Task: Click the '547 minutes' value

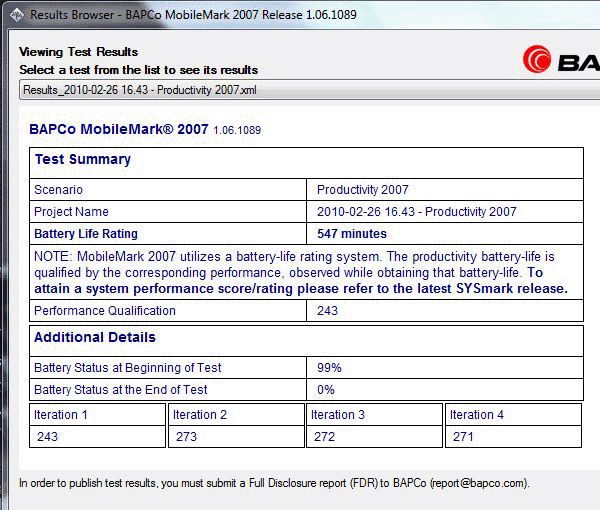Action: (352, 234)
